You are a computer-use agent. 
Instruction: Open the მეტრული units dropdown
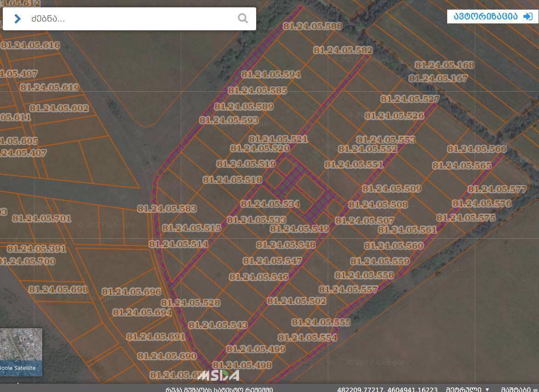coord(467,389)
